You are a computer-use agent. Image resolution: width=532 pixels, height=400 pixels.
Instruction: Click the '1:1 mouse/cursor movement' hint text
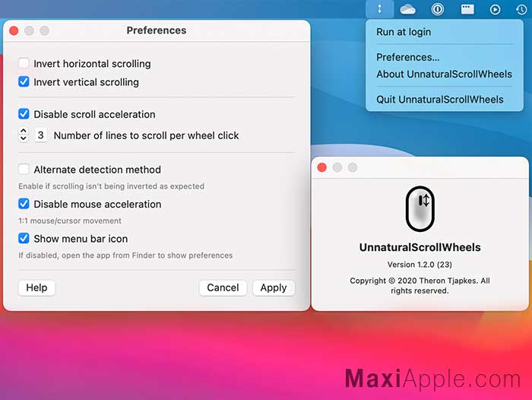[70, 221]
